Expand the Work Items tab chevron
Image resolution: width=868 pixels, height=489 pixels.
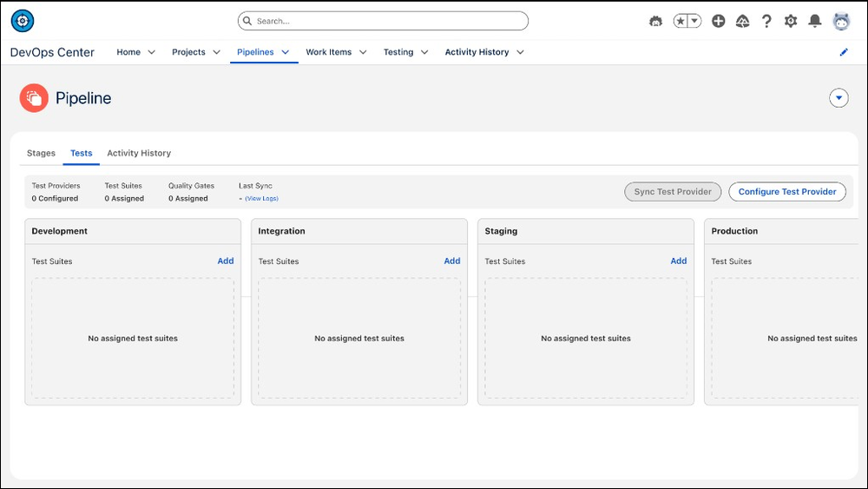pos(363,52)
